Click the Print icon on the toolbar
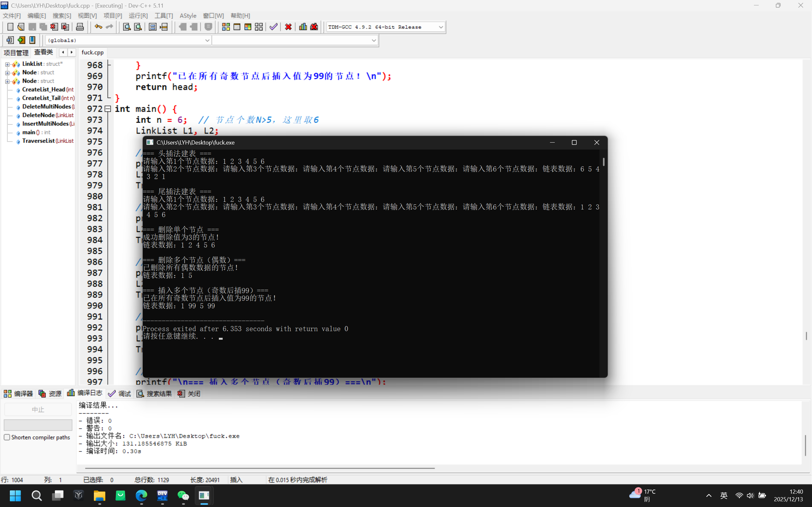The width and height of the screenshot is (812, 507). (80, 27)
